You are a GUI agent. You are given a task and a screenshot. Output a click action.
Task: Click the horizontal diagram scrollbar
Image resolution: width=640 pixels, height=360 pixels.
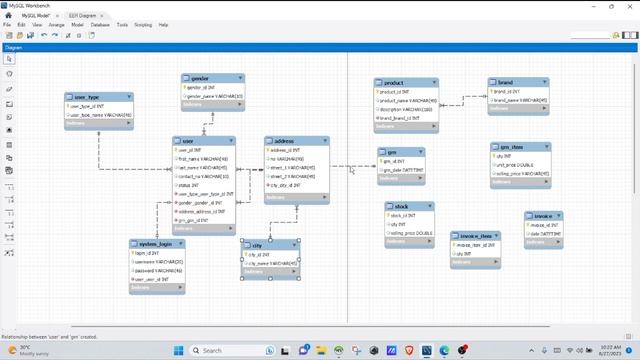pos(310,326)
